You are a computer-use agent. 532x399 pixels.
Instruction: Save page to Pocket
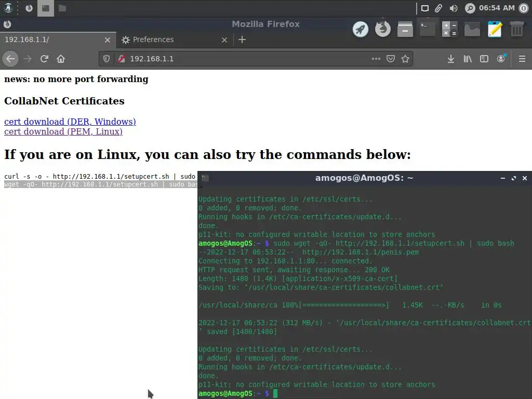391,59
